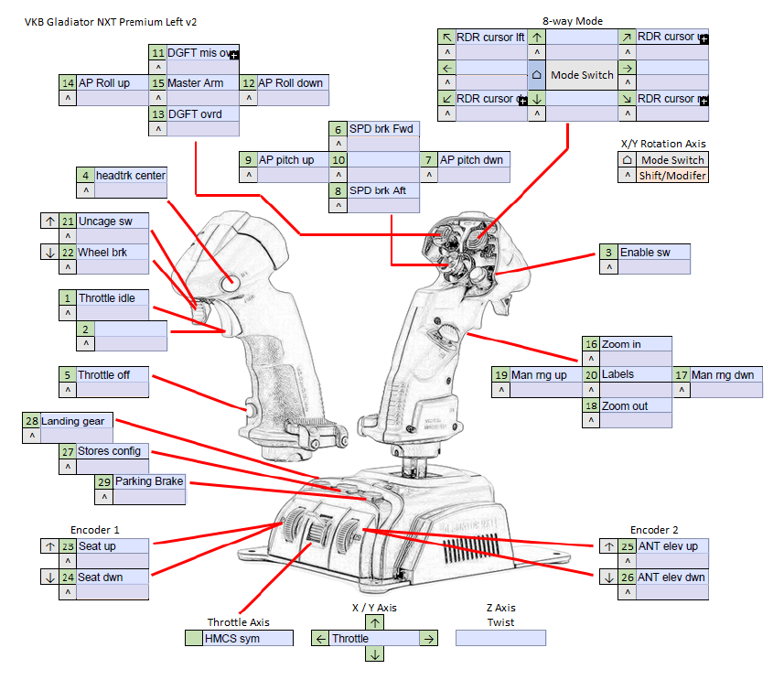Click the green box beside HMCS sym
The width and height of the screenshot is (784, 680).
[x=194, y=638]
